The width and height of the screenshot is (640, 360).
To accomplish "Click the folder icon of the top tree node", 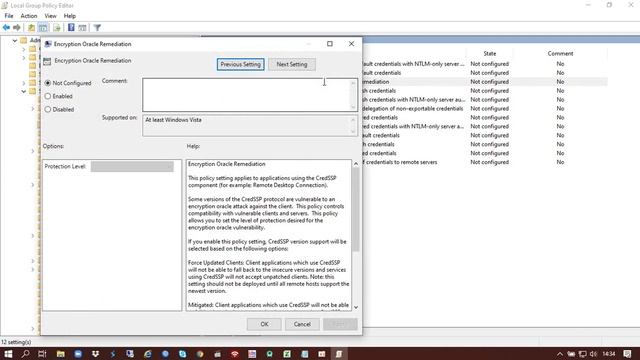I will pyautogui.click(x=24, y=40).
